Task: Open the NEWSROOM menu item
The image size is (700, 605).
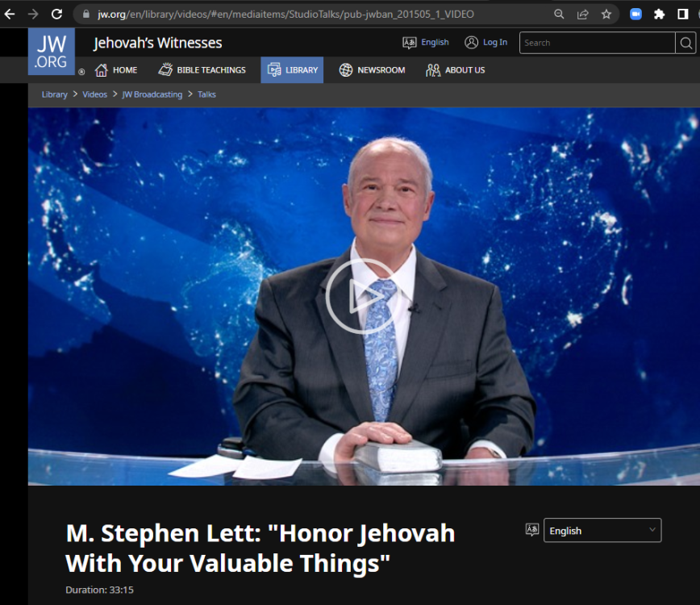Action: pyautogui.click(x=371, y=70)
